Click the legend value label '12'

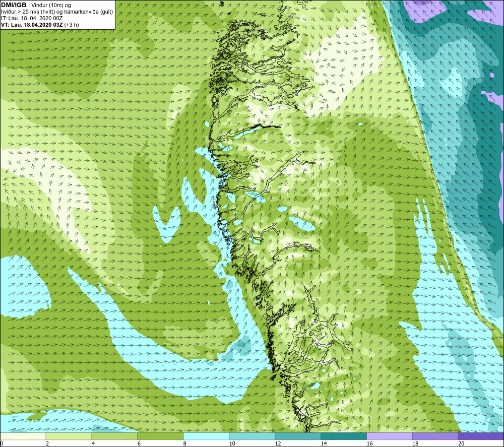(278, 443)
